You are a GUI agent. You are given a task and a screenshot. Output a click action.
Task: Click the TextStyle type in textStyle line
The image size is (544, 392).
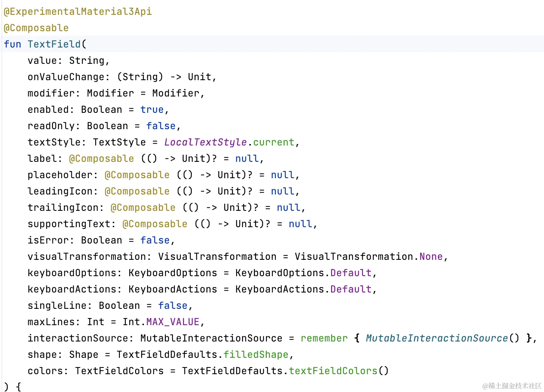point(119,142)
